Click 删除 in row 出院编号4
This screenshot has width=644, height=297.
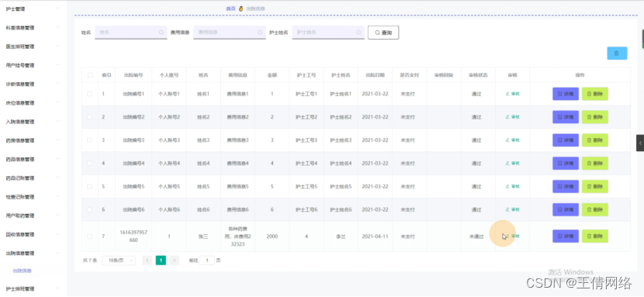click(x=595, y=164)
